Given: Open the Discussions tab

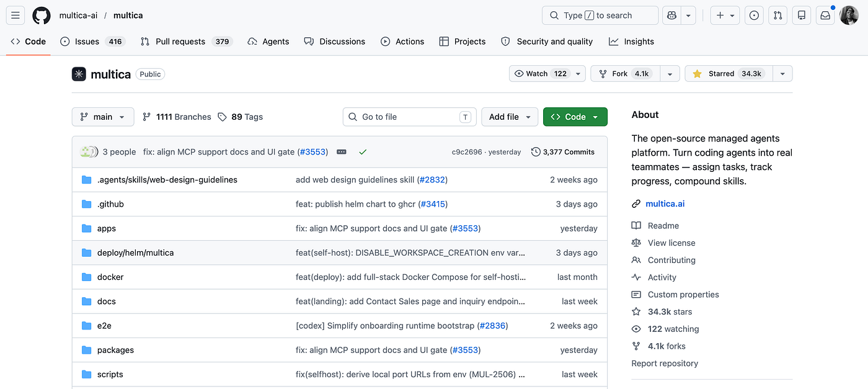Looking at the screenshot, I should (x=335, y=42).
